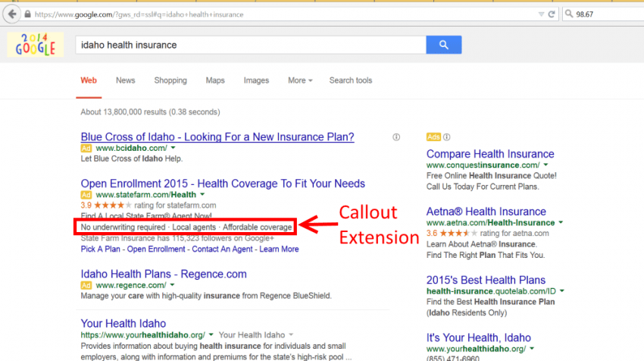Click the Learn More sitelink

(x=279, y=250)
